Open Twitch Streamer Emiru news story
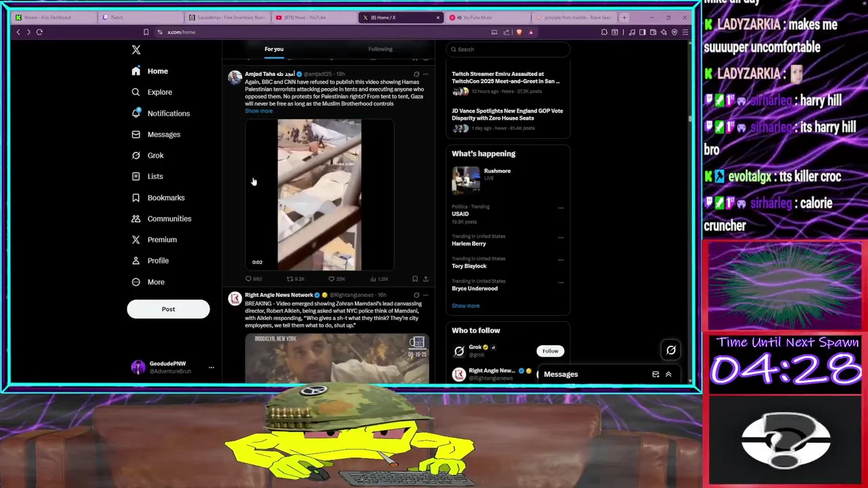The height and width of the screenshot is (488, 868). (x=507, y=82)
